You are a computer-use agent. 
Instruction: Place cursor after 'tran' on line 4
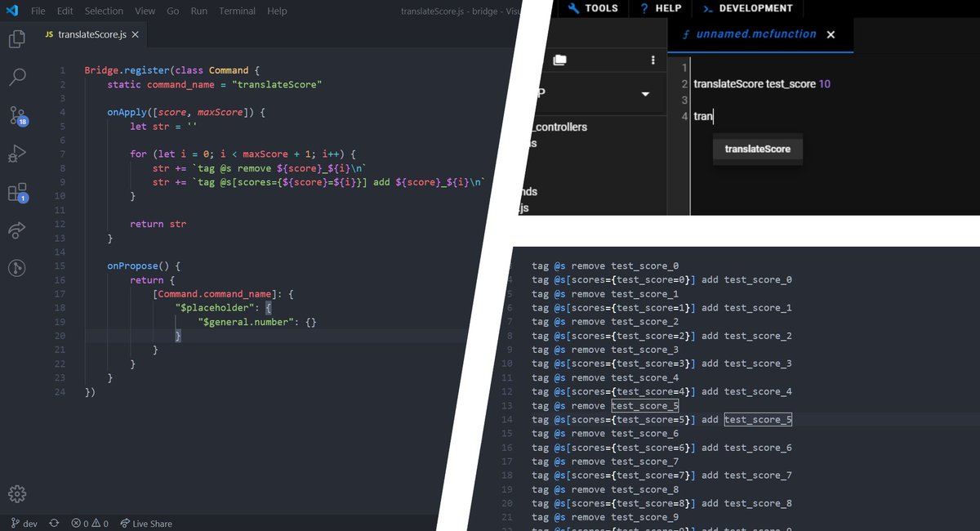tap(714, 116)
